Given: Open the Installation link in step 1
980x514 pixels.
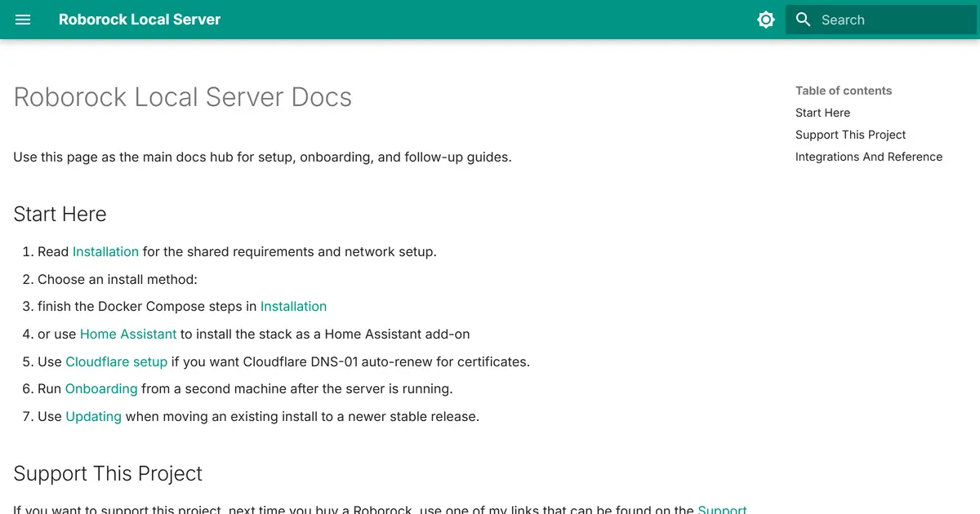Looking at the screenshot, I should coord(105,251).
